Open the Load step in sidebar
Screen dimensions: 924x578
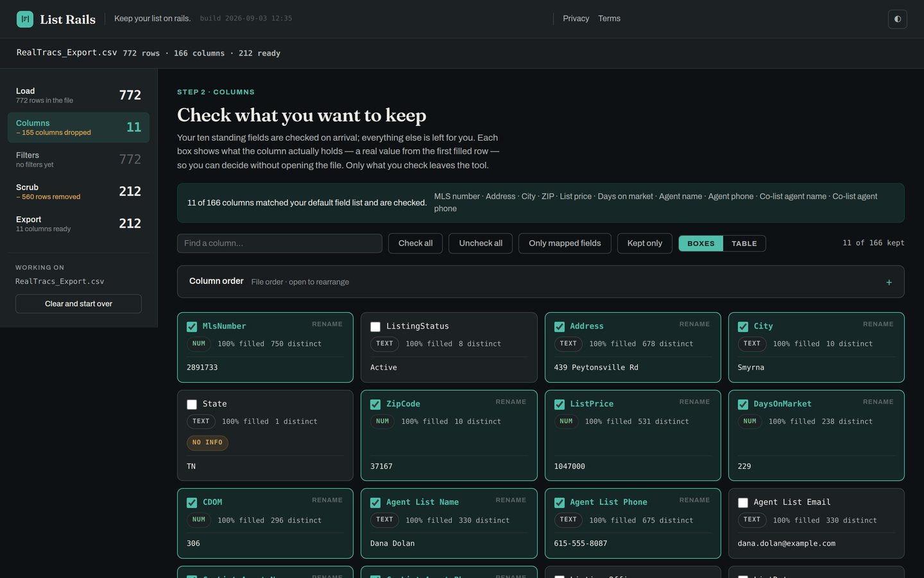point(78,95)
